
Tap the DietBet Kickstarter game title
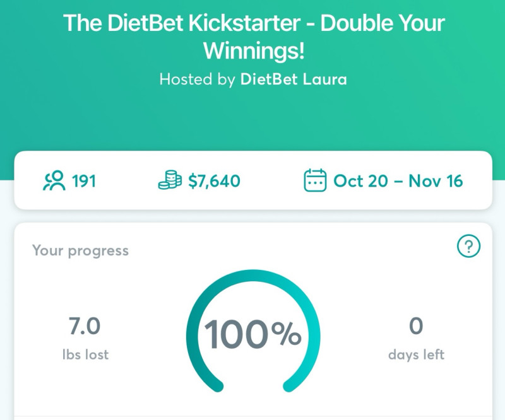coord(254,24)
